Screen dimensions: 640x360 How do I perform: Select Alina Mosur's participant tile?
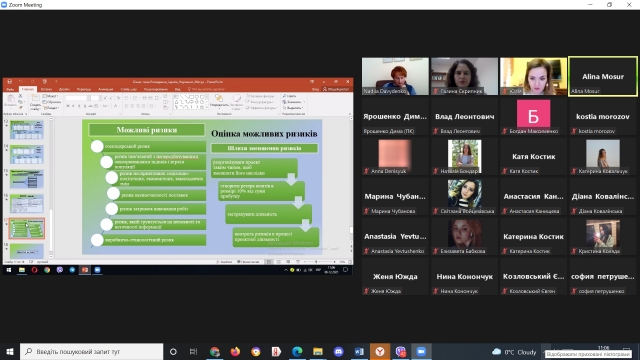coord(603,76)
